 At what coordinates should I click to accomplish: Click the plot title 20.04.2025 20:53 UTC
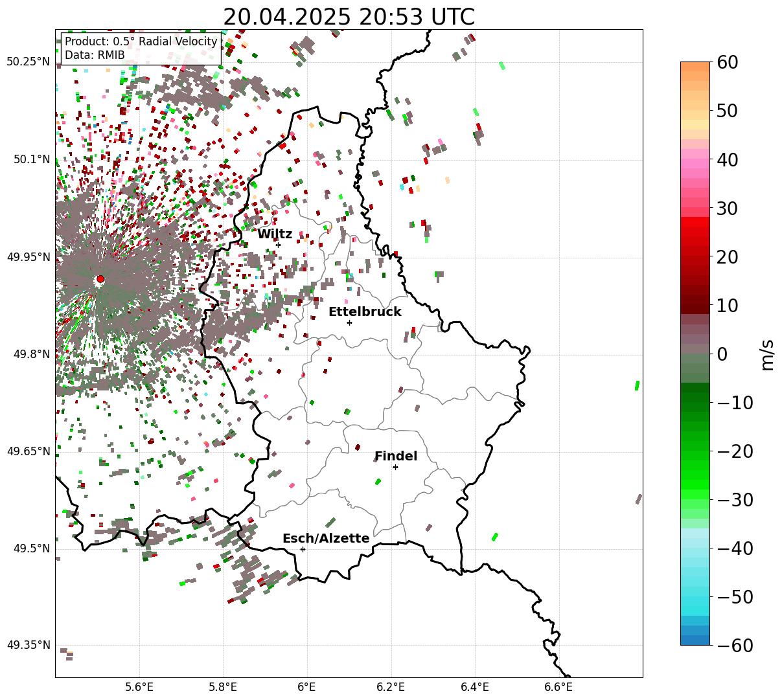click(x=349, y=17)
